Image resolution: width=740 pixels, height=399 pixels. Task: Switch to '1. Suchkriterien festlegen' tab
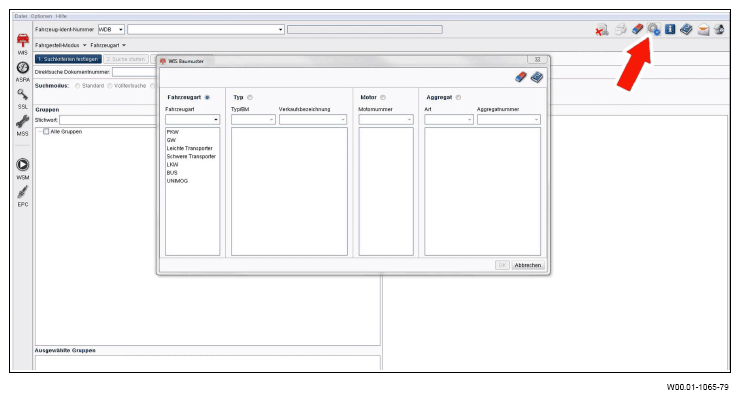tap(68, 59)
